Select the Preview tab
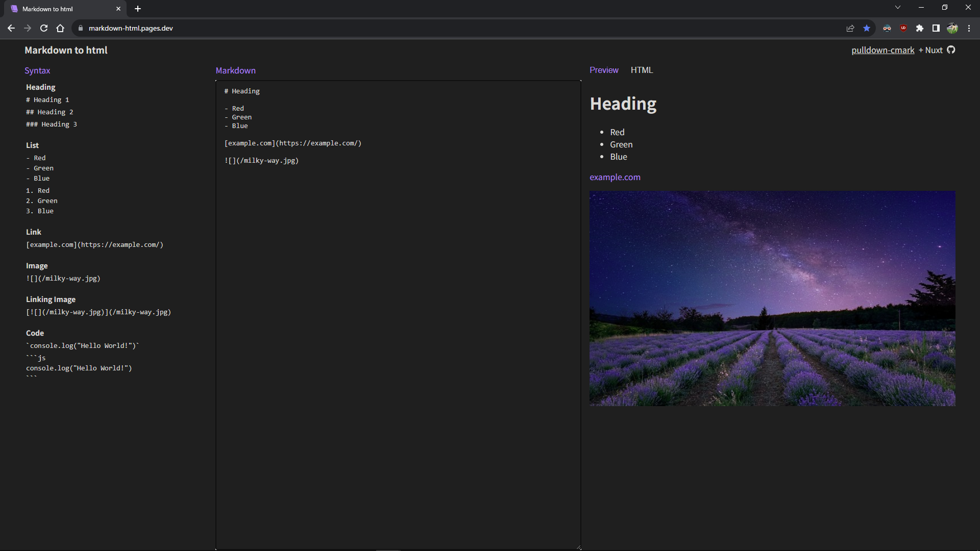Screen dimensions: 980x551 pyautogui.click(x=604, y=70)
